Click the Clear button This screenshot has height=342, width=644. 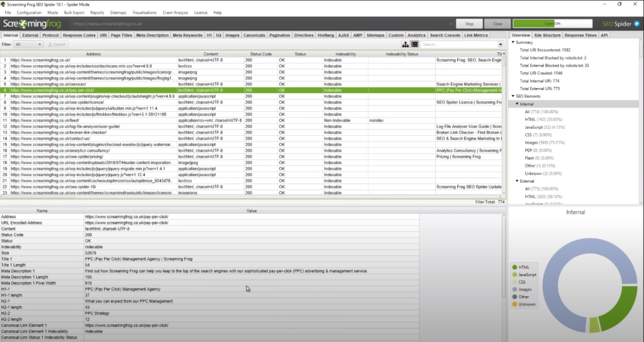pyautogui.click(x=497, y=24)
